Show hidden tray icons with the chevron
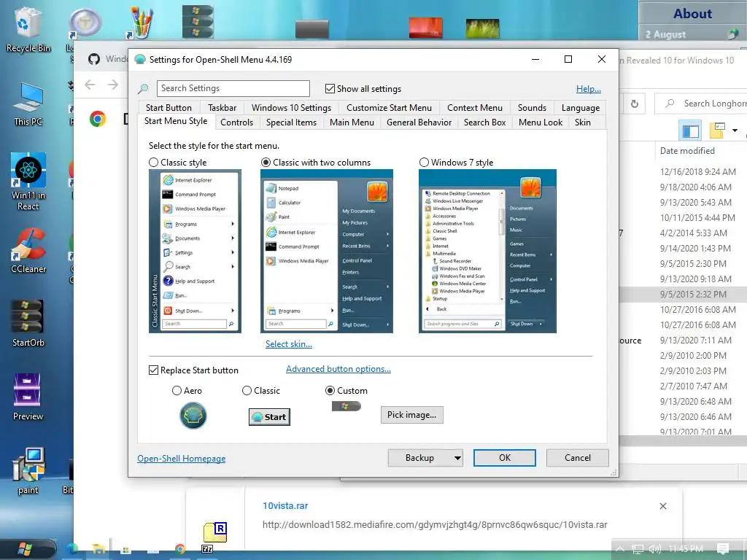Viewport: 747px width, 560px height. 620,549
